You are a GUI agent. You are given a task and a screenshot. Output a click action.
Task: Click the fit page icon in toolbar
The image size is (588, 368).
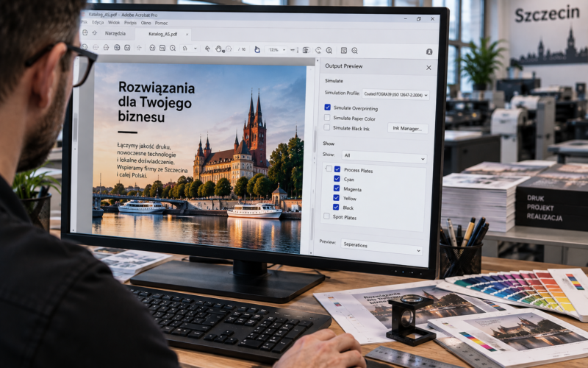coord(306,50)
